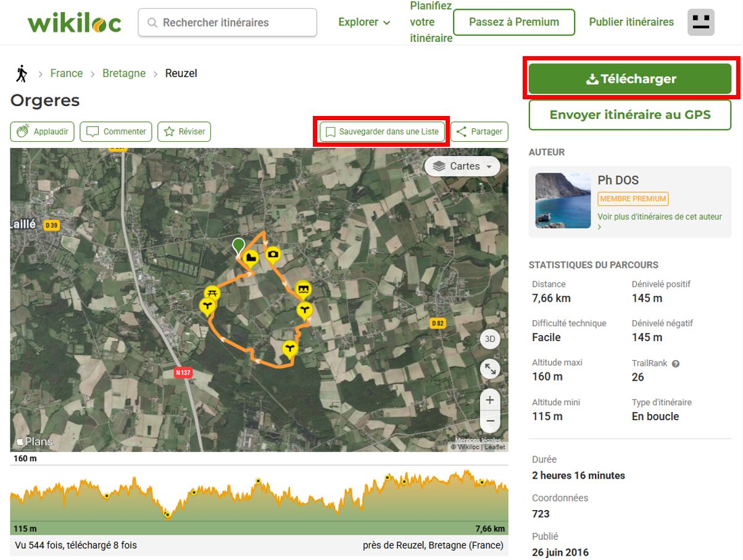Screen dimensions: 743x560
Task: Open Bretagne breadcrumb link
Action: [124, 73]
